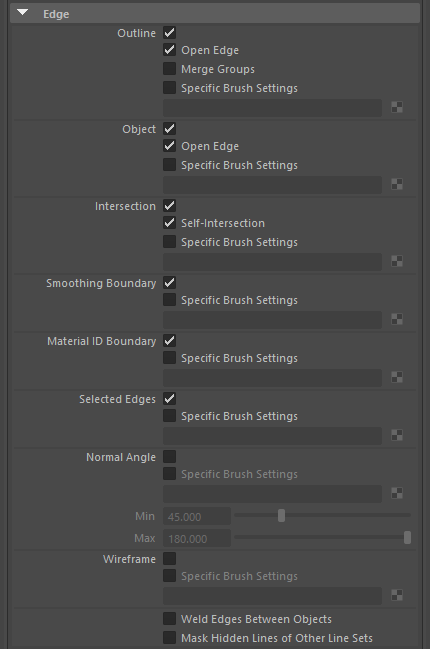Click the map button beside Outline brush field
The width and height of the screenshot is (430, 649).
click(397, 108)
